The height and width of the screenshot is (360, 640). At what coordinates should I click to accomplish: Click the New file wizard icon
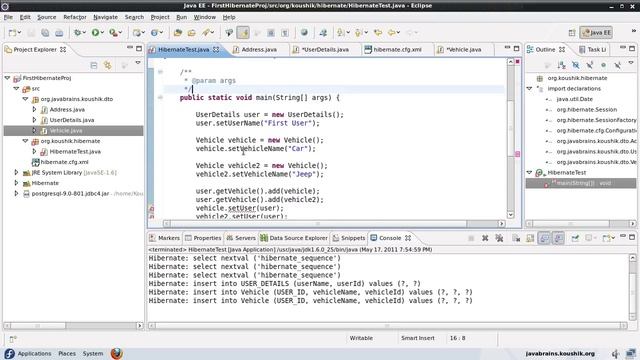(x=13, y=33)
